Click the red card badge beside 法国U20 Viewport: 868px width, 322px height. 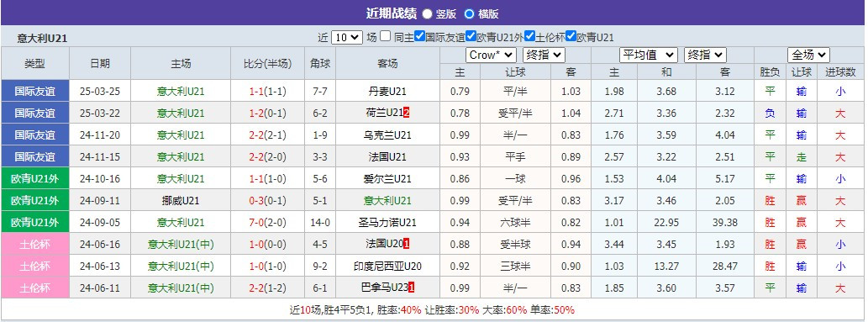[x=407, y=244]
